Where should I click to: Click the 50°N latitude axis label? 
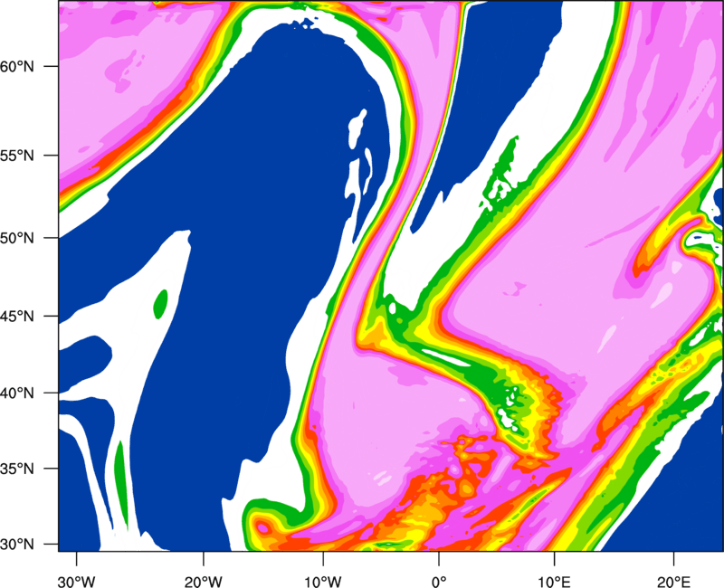click(17, 238)
